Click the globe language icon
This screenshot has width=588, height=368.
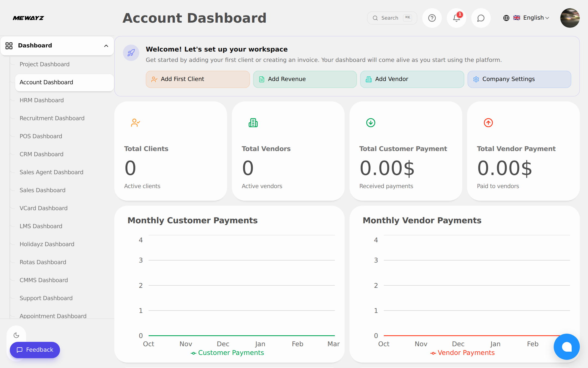[506, 18]
